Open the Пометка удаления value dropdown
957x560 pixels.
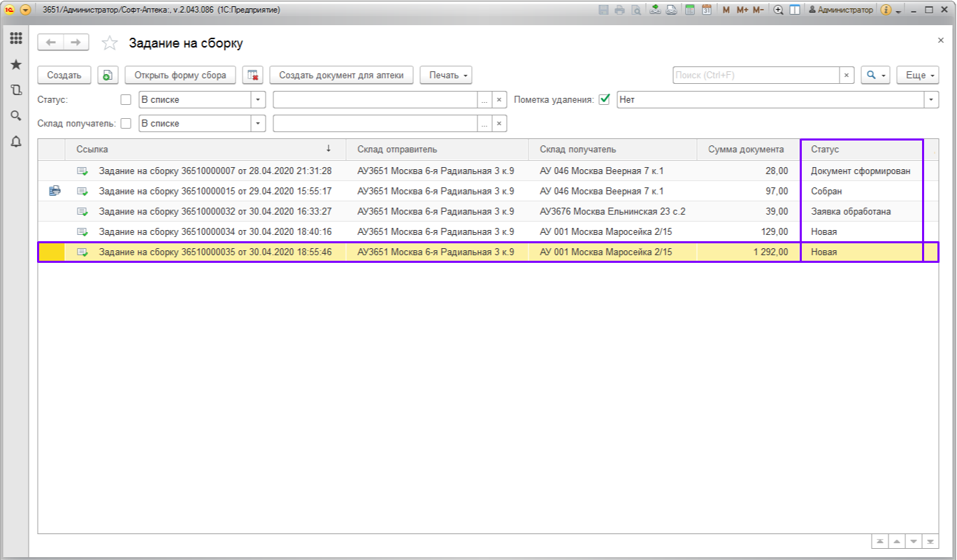tap(931, 100)
